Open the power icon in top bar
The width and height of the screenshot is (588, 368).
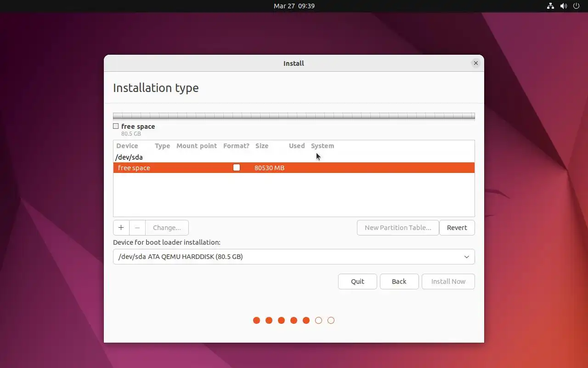pos(576,6)
